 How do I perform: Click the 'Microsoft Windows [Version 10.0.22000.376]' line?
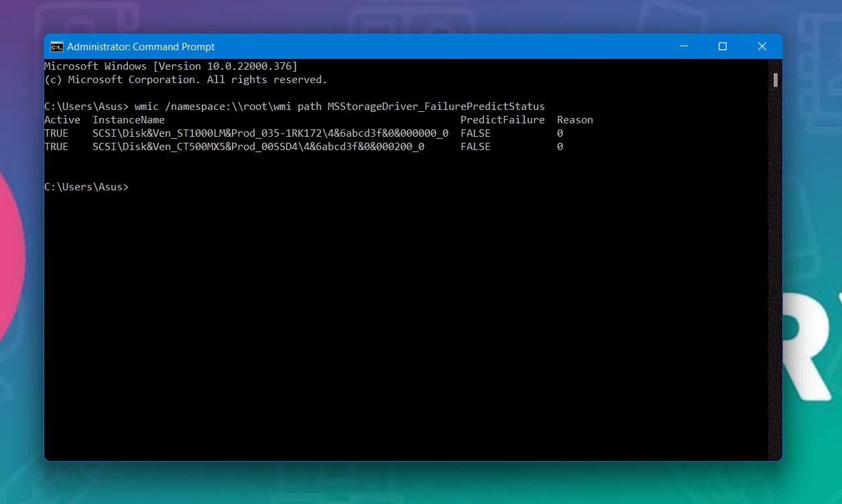click(171, 66)
